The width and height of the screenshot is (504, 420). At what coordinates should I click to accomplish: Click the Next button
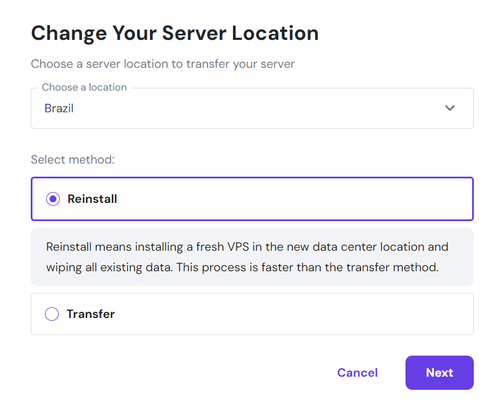pos(439,372)
